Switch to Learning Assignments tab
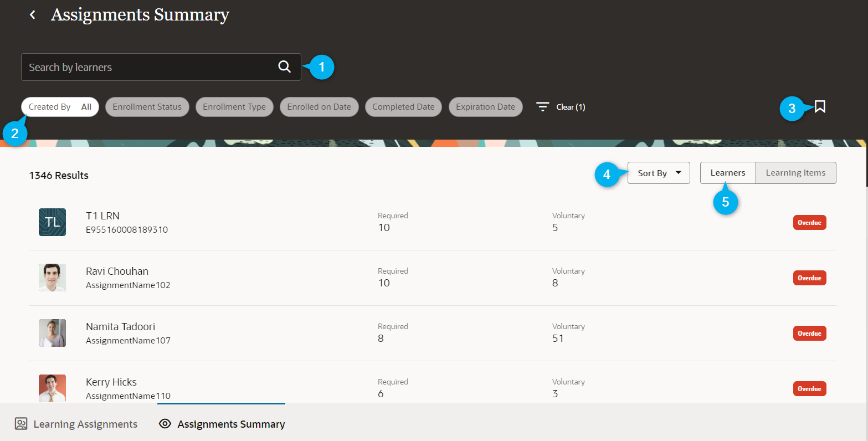This screenshot has height=441, width=868. tap(76, 424)
